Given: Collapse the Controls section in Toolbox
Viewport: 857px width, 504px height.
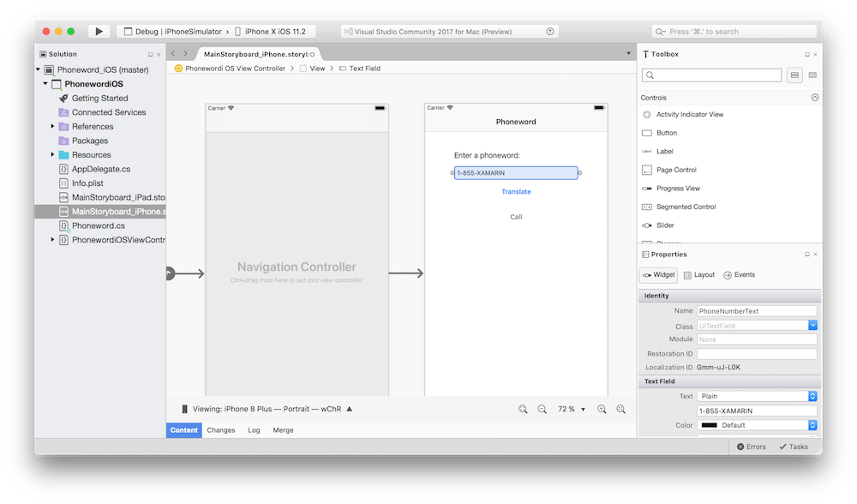Looking at the screenshot, I should 814,97.
